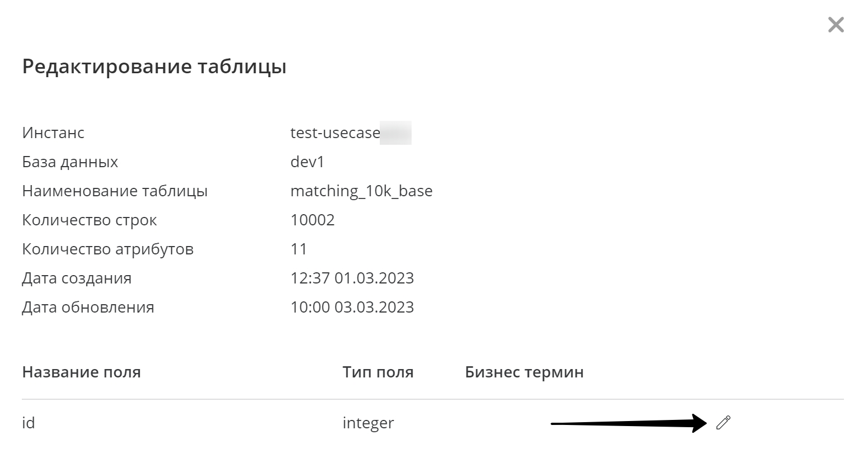Close the table editing dialog

coord(836,25)
